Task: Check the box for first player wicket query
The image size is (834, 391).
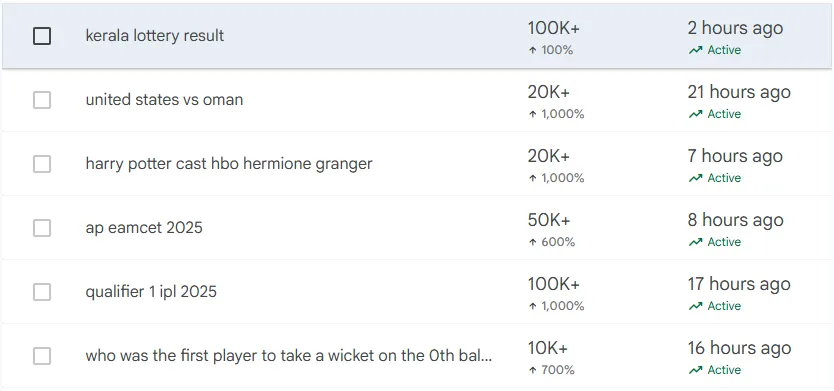Action: pos(42,356)
